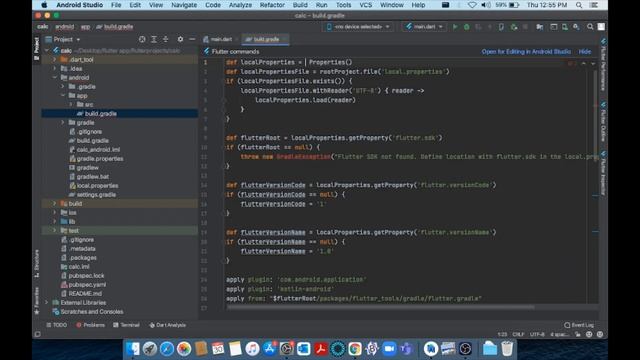
Task: Click the Flutter Attach phone icon in toolbar
Action: click(x=501, y=27)
